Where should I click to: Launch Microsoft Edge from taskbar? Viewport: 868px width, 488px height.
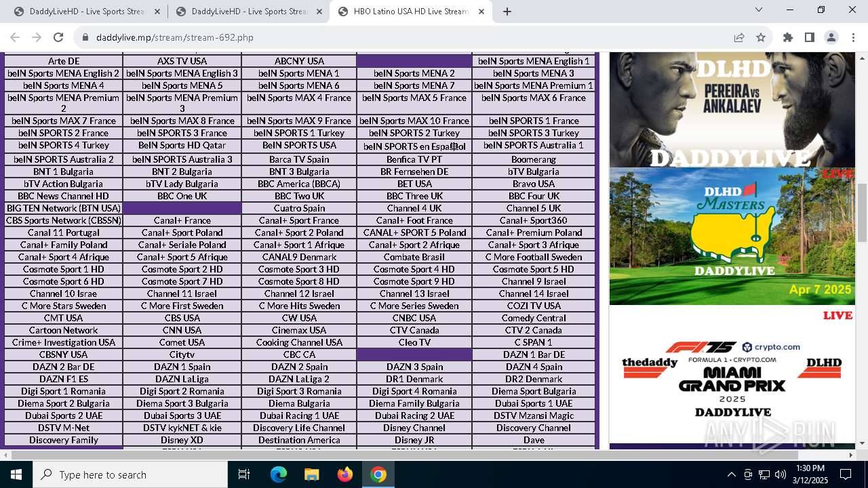click(279, 474)
